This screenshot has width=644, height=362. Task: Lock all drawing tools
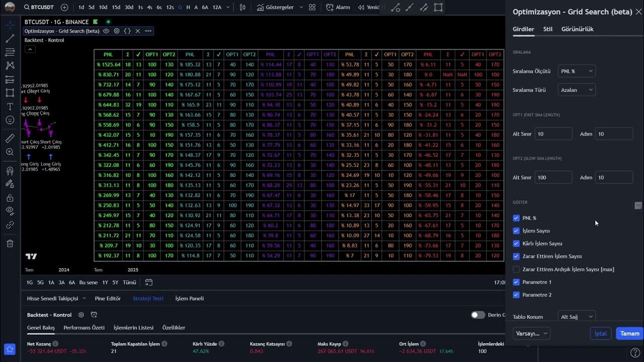(x=10, y=198)
